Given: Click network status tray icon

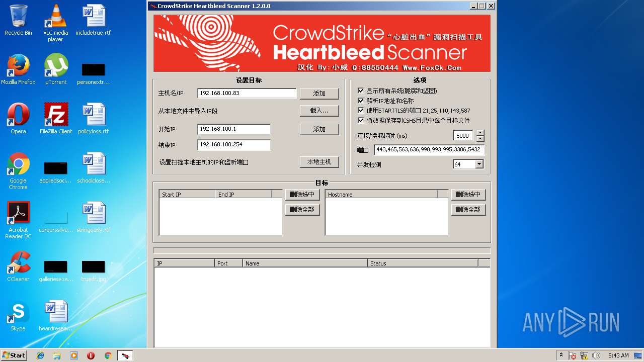Looking at the screenshot, I should [585, 355].
